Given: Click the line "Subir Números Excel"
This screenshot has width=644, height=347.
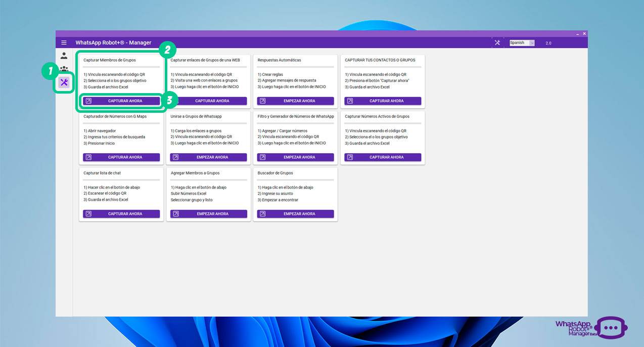Looking at the screenshot, I should pyautogui.click(x=189, y=193).
